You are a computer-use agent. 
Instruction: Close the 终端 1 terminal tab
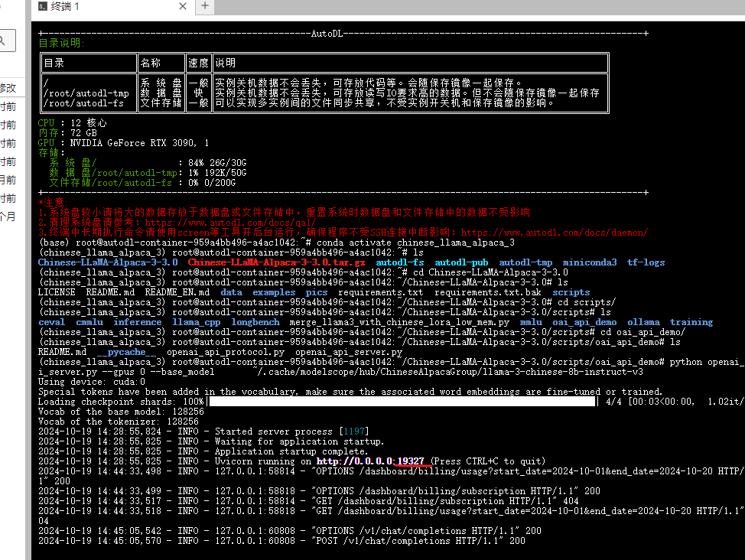pyautogui.click(x=181, y=7)
